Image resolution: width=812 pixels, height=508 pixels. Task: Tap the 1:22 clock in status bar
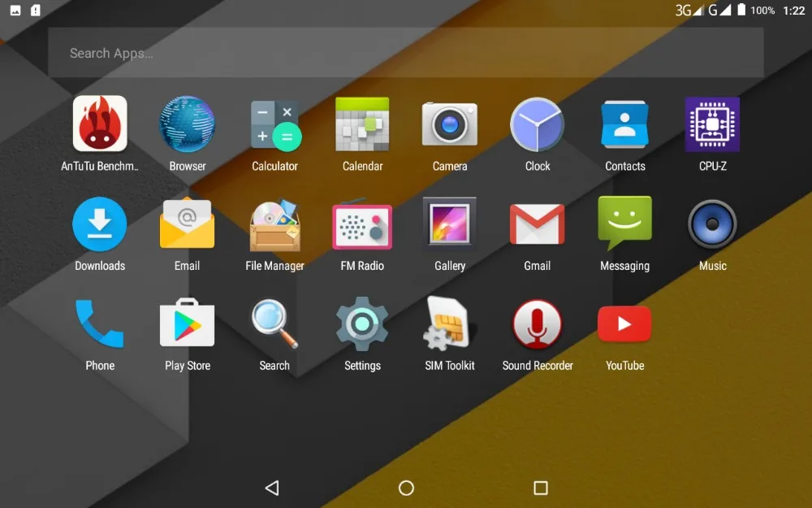(x=794, y=11)
